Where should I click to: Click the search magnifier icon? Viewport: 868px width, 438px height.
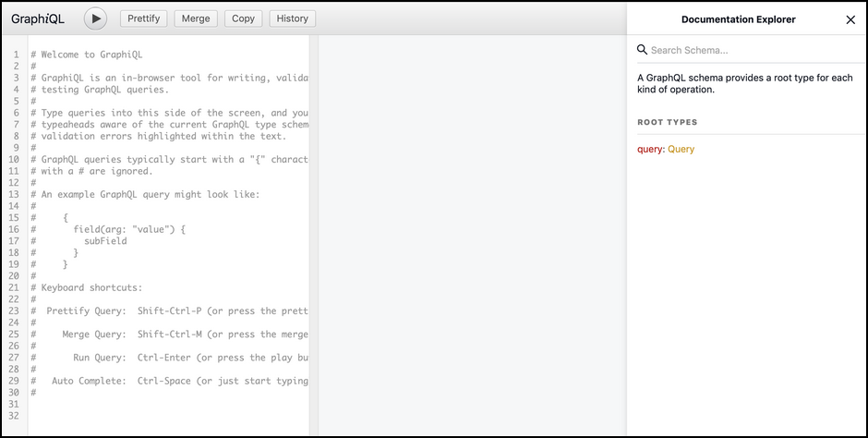click(642, 50)
